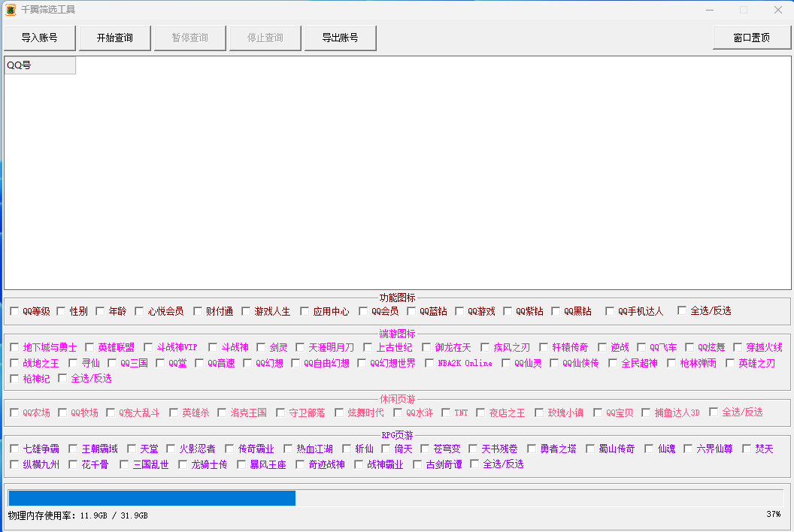Click the 导入账号 button
Viewport: 794px width, 532px height.
(40, 38)
